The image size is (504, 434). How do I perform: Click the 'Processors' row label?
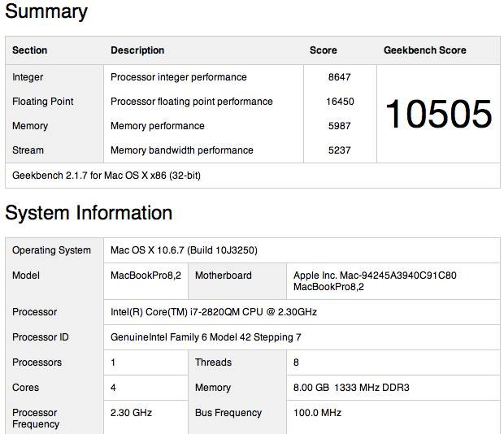[37, 362]
